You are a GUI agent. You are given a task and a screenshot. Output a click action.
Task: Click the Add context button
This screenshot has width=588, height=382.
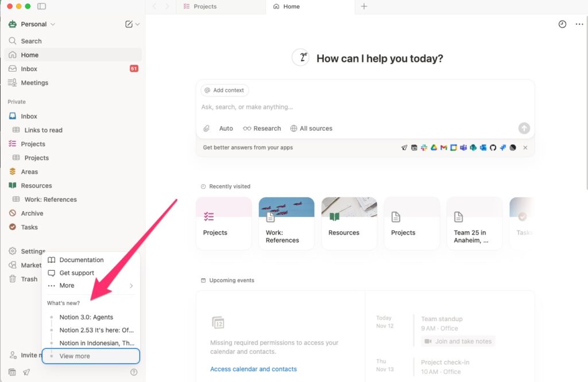225,90
